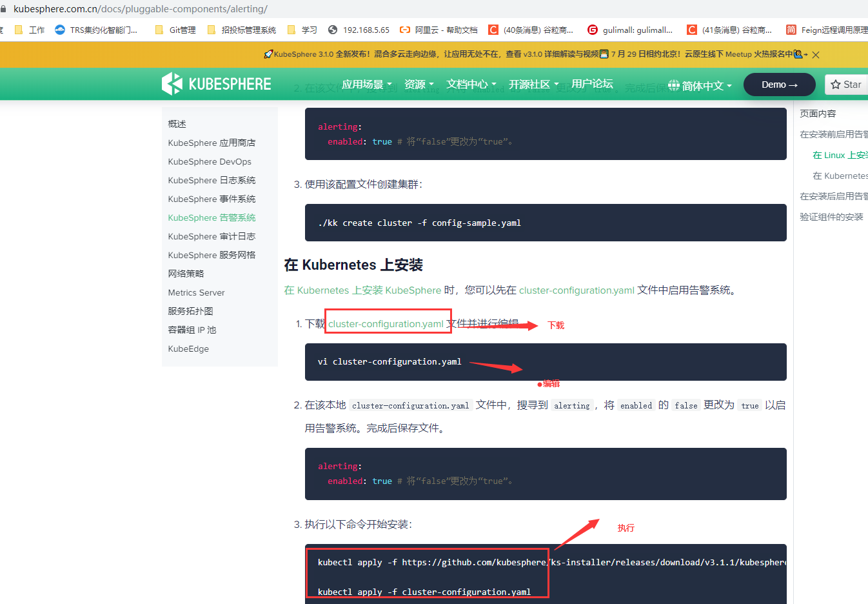
Task: Expand the 开源社区 dropdown menu
Action: 534,85
